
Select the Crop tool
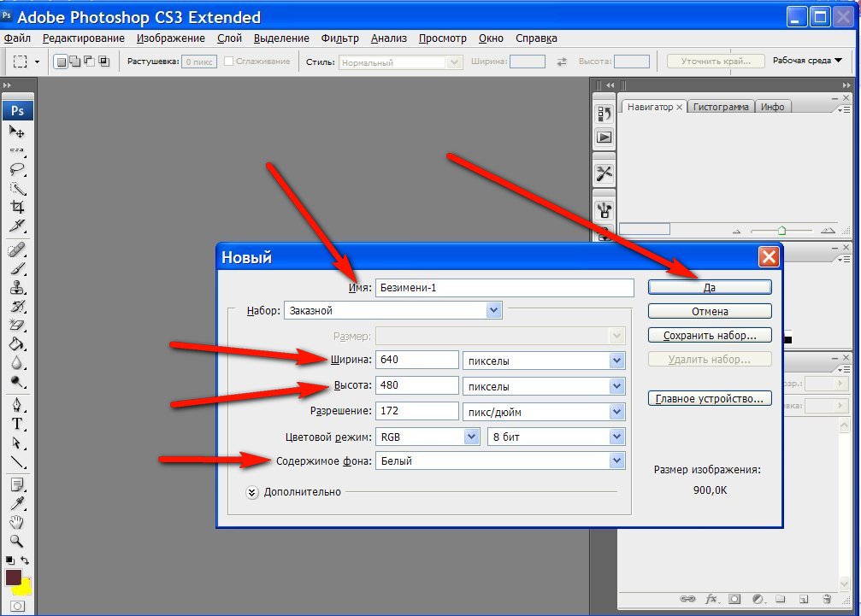point(17,207)
